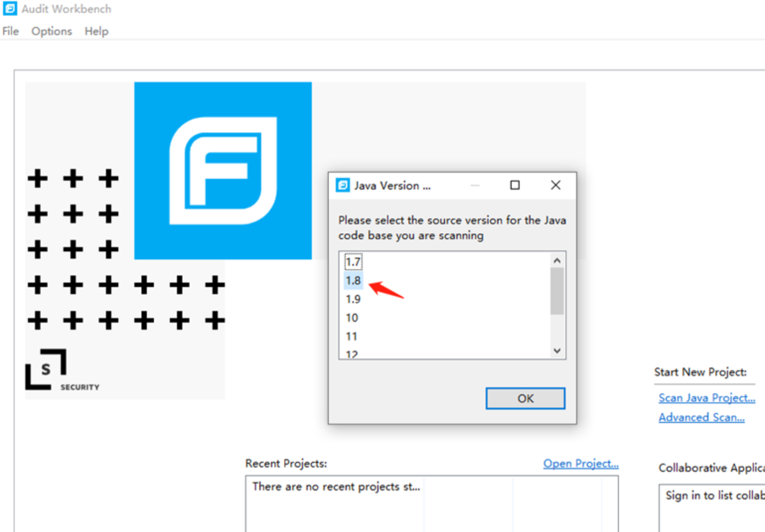Select Java version 11
Image resolution: width=765 pixels, height=532 pixels.
(352, 337)
